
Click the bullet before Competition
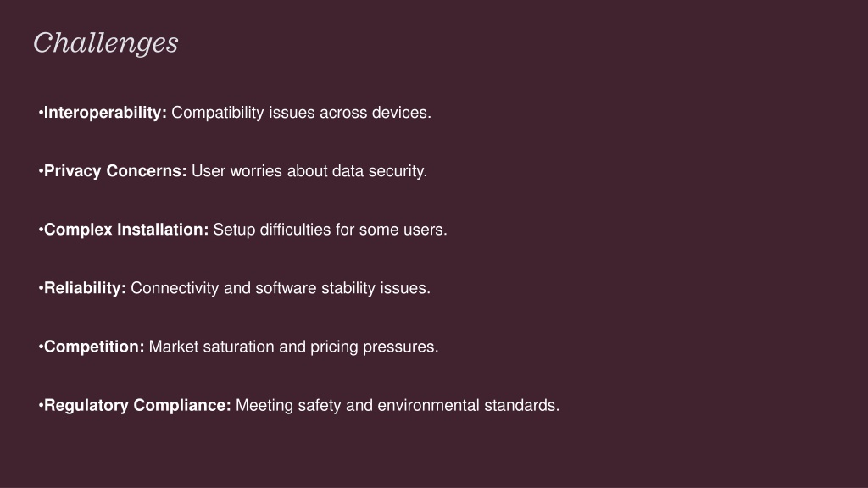pyautogui.click(x=41, y=347)
